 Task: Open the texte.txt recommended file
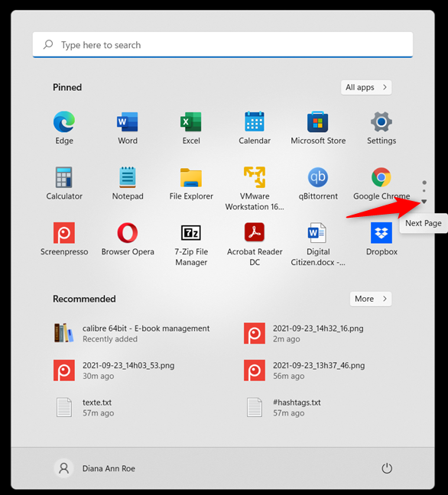pyautogui.click(x=85, y=407)
